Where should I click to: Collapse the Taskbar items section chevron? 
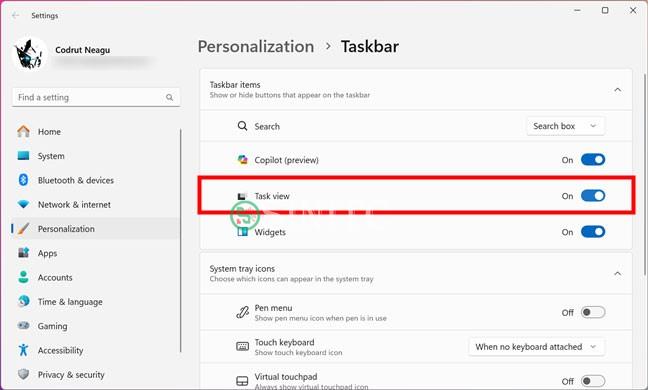[617, 90]
